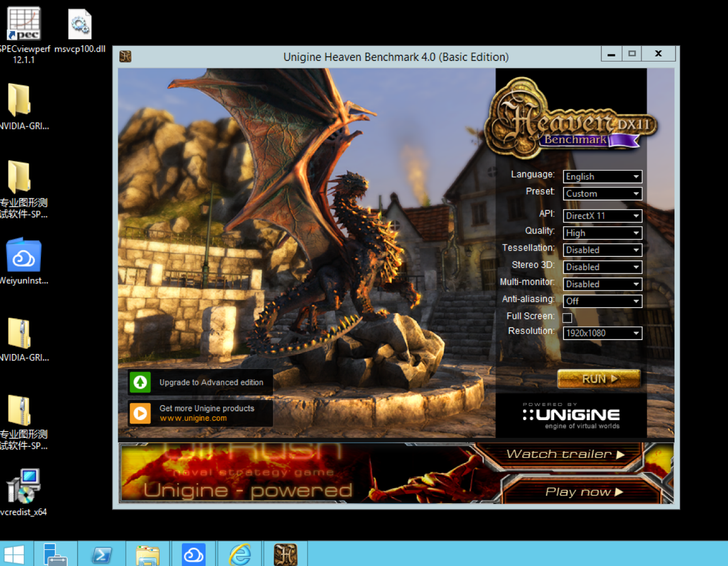Click the Watch trailer banner button
Viewport: 728px width, 566px height.
[x=564, y=455]
